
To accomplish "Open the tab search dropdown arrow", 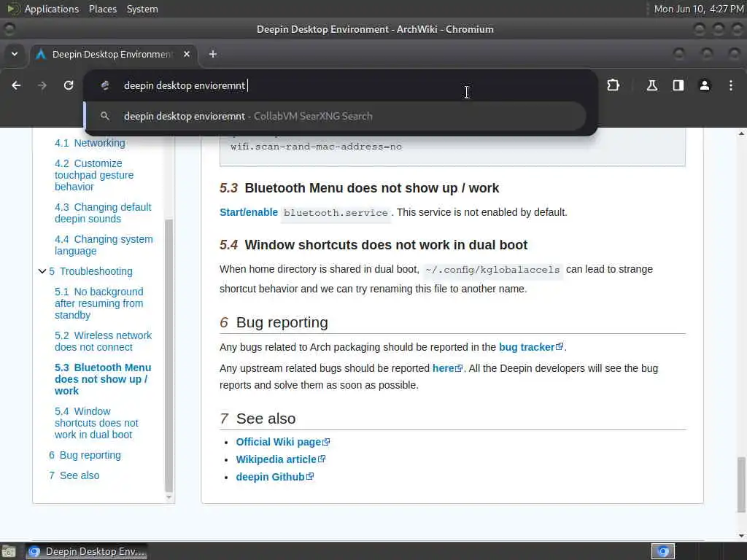I will [15, 54].
